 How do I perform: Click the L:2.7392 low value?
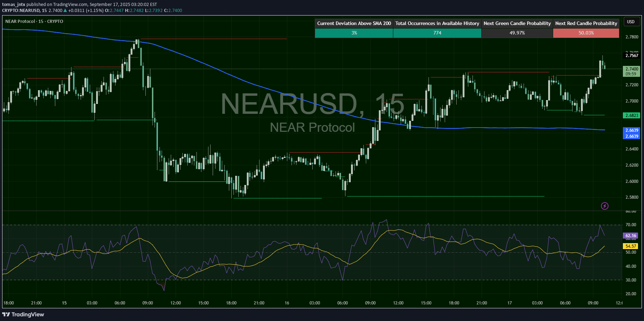tap(154, 11)
